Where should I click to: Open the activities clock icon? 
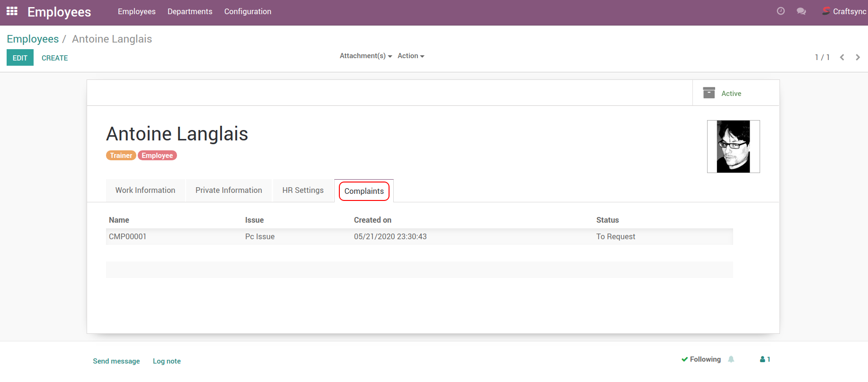coord(780,11)
